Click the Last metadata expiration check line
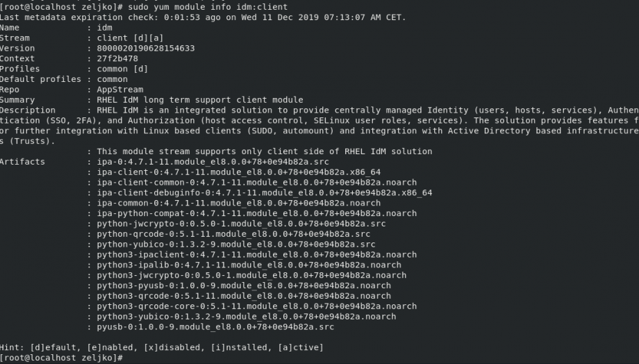 203,17
